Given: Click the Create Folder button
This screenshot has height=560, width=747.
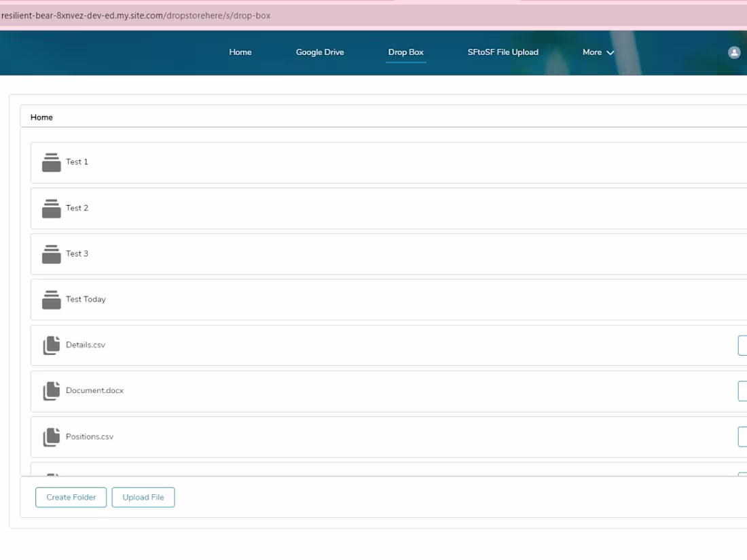Looking at the screenshot, I should pyautogui.click(x=71, y=497).
